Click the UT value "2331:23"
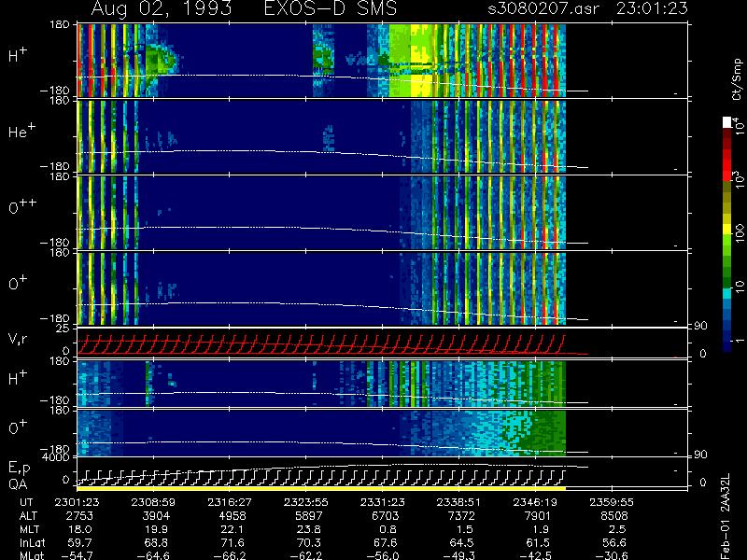 click(382, 502)
